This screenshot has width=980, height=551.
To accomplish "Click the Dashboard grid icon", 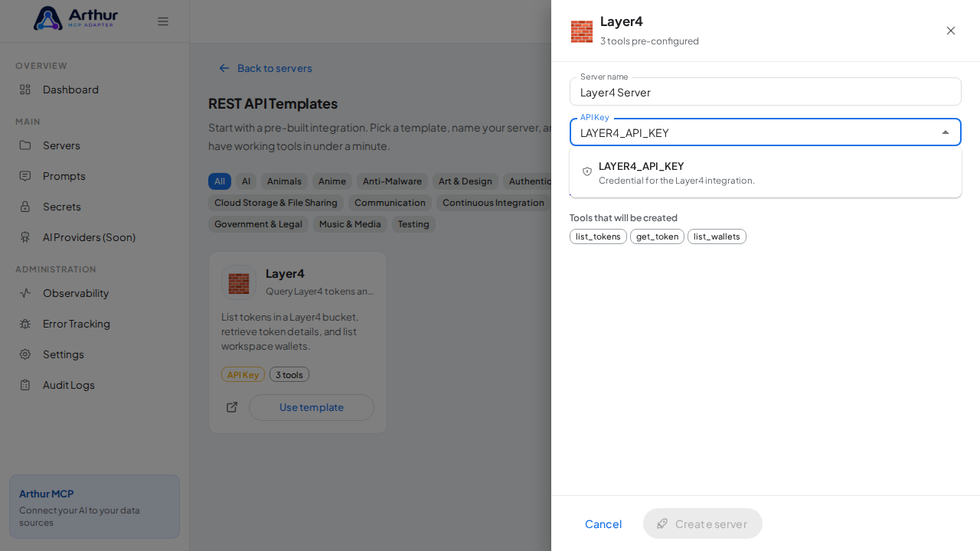I will (x=25, y=90).
